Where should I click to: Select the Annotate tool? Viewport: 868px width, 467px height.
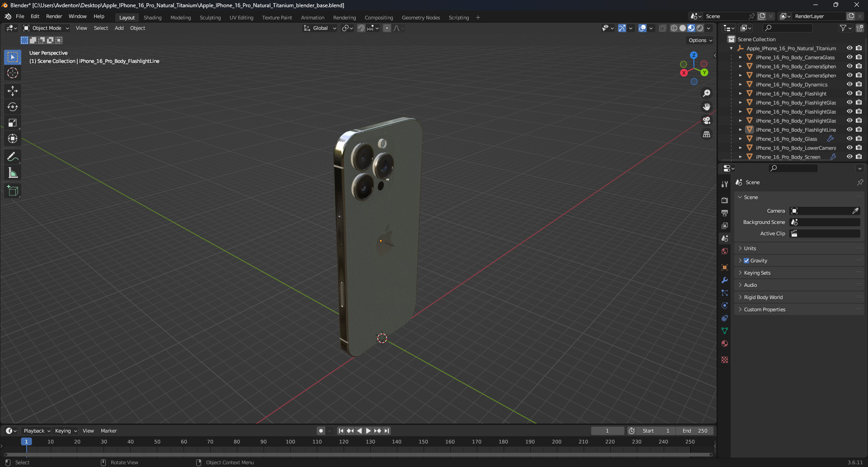click(13, 157)
